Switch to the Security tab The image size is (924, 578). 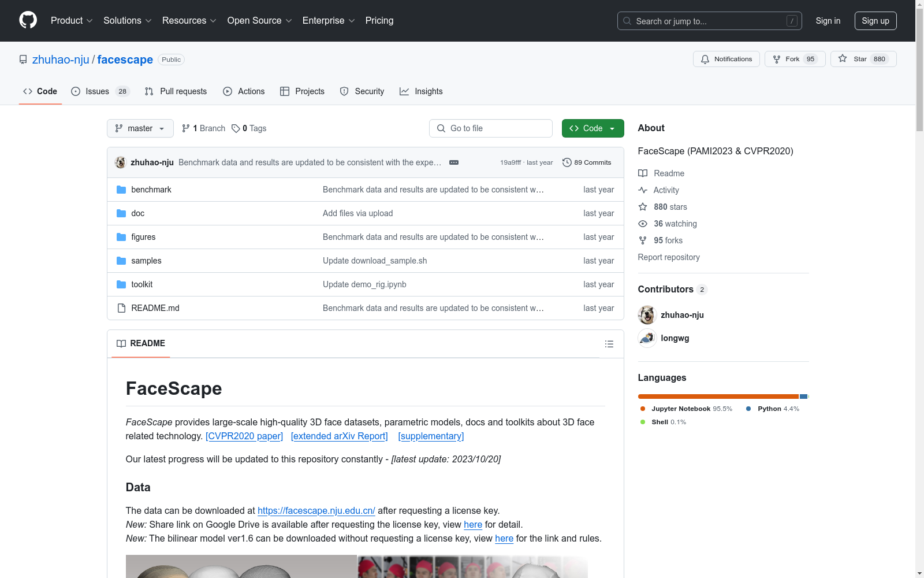coord(362,91)
